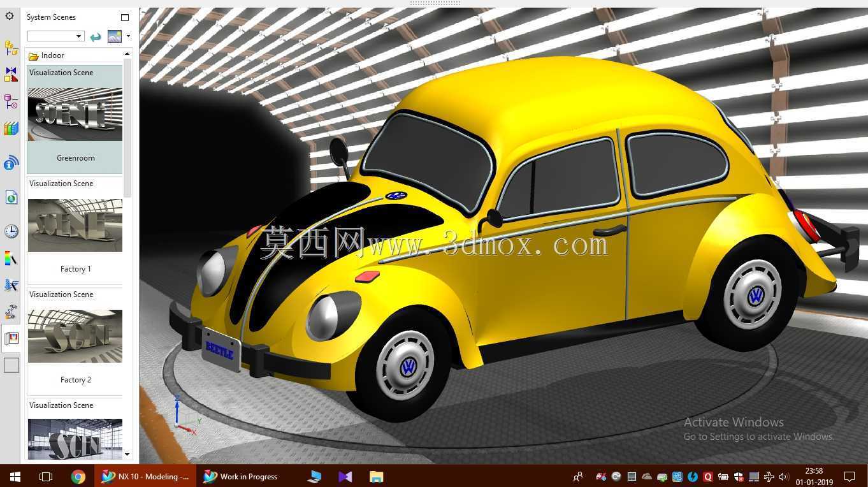Click the Windows Defender shield tray icon
This screenshot has height=487, width=868.
click(739, 476)
